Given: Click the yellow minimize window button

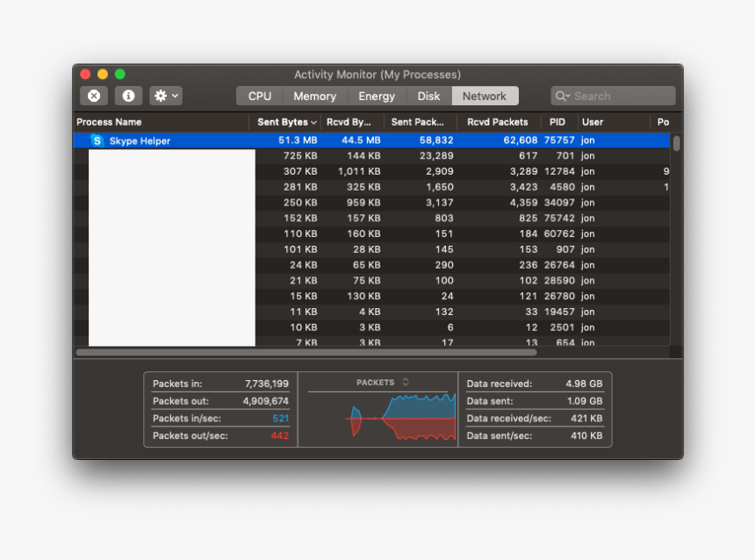Looking at the screenshot, I should point(103,75).
